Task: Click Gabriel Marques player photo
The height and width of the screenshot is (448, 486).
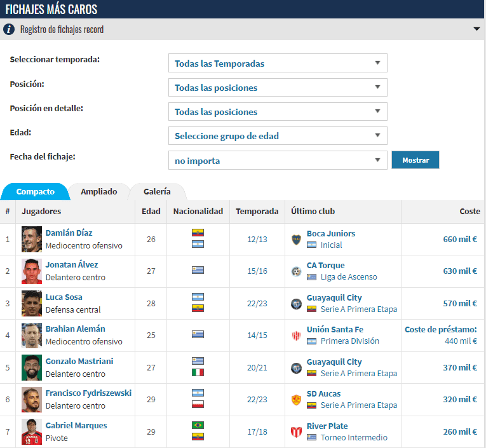Action: [32, 432]
